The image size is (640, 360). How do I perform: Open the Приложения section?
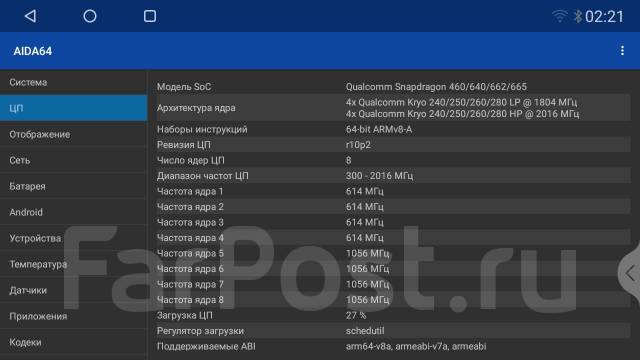[73, 316]
